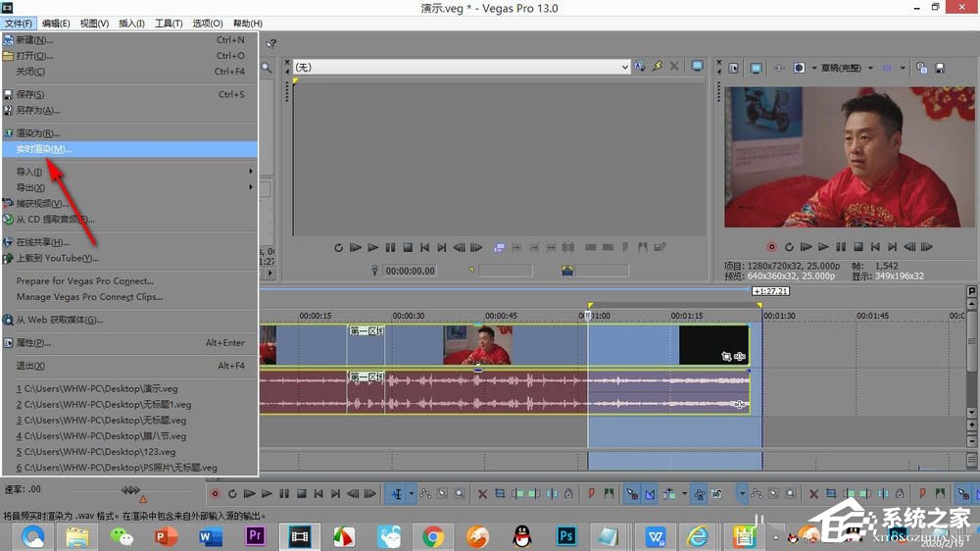Click the trim icon in the timeline toolbar

[x=500, y=494]
